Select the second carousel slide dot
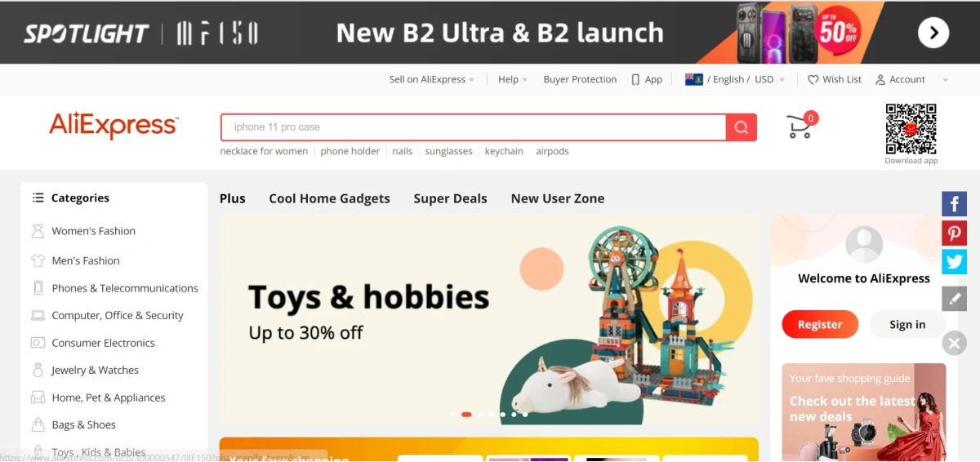 click(x=466, y=415)
